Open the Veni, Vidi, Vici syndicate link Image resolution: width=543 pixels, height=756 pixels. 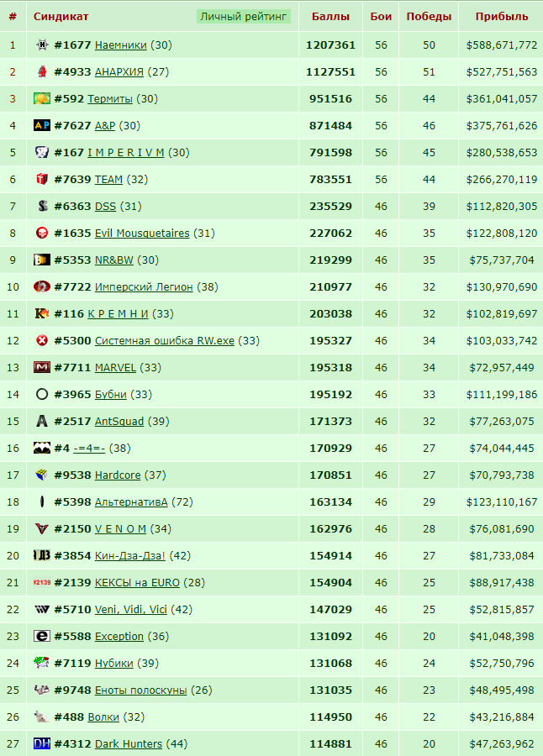click(x=131, y=610)
